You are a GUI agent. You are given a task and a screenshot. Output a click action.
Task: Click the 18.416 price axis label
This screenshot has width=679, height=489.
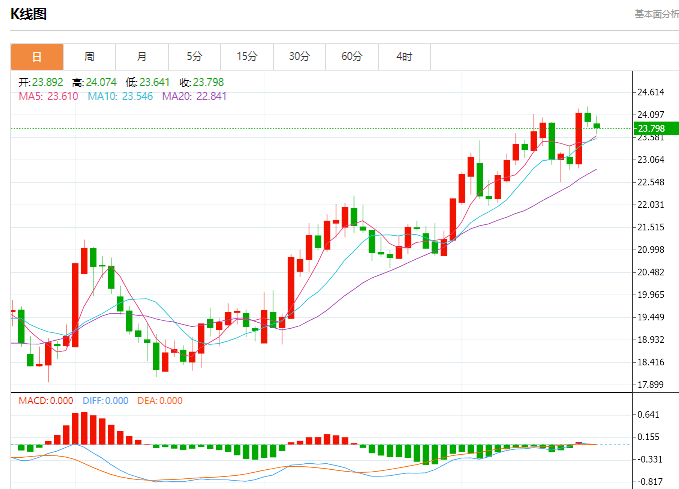pyautogui.click(x=650, y=362)
